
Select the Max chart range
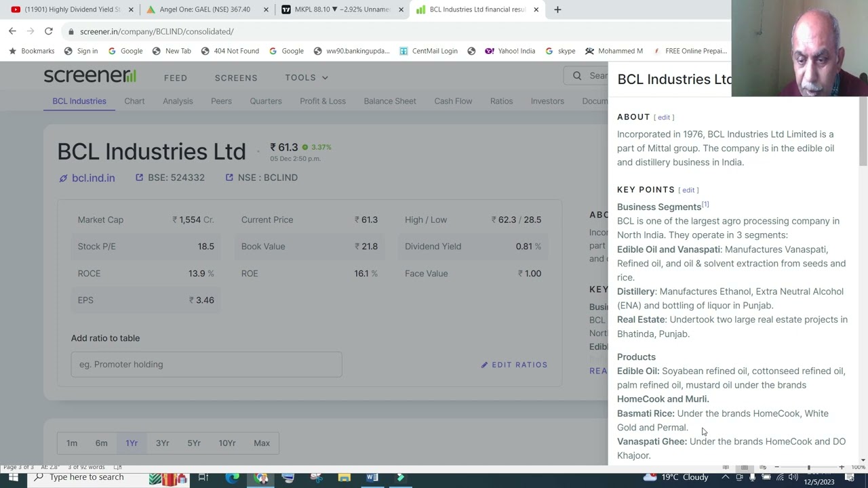point(262,443)
